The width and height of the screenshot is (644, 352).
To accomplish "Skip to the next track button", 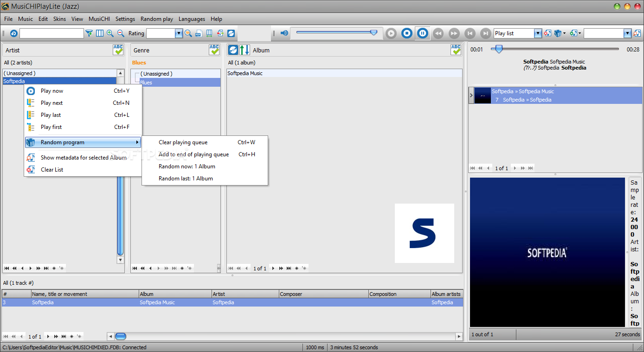I will 485,33.
